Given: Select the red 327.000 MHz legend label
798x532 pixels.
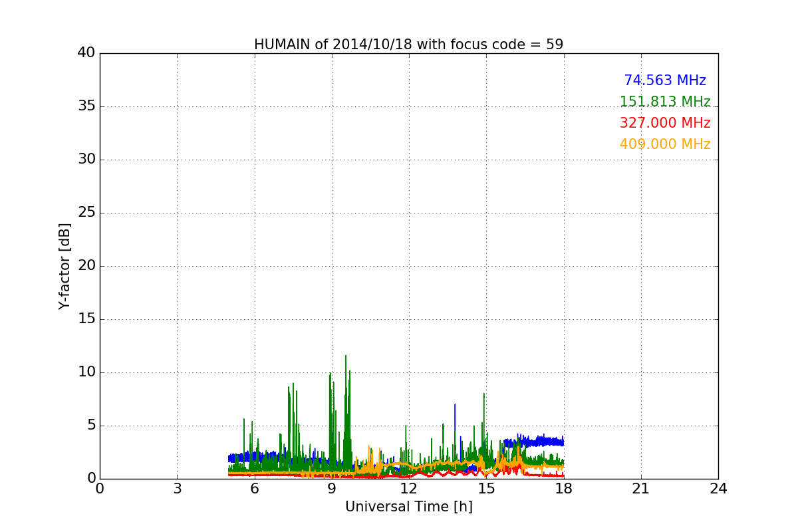Looking at the screenshot, I should click(x=665, y=123).
